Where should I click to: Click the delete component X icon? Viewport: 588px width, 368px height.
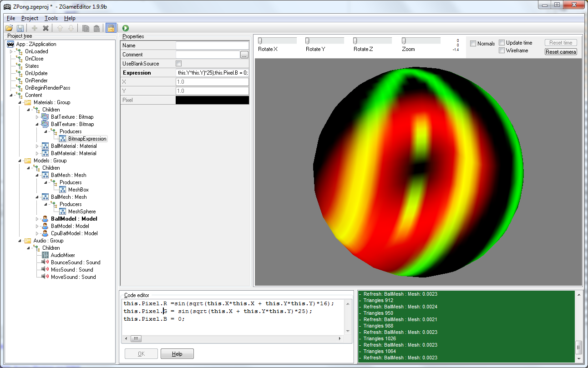pos(46,28)
